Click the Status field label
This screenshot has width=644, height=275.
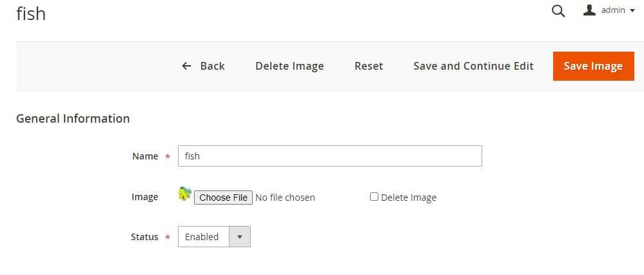[144, 237]
